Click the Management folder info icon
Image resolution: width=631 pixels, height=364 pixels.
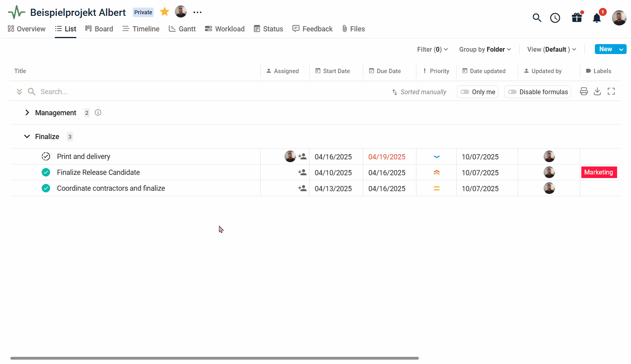click(x=98, y=113)
